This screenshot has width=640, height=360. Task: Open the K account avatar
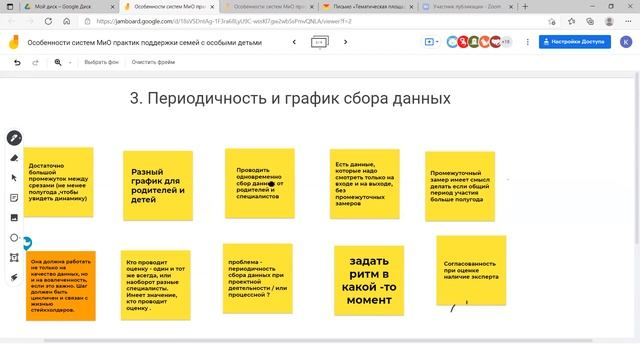[626, 42]
